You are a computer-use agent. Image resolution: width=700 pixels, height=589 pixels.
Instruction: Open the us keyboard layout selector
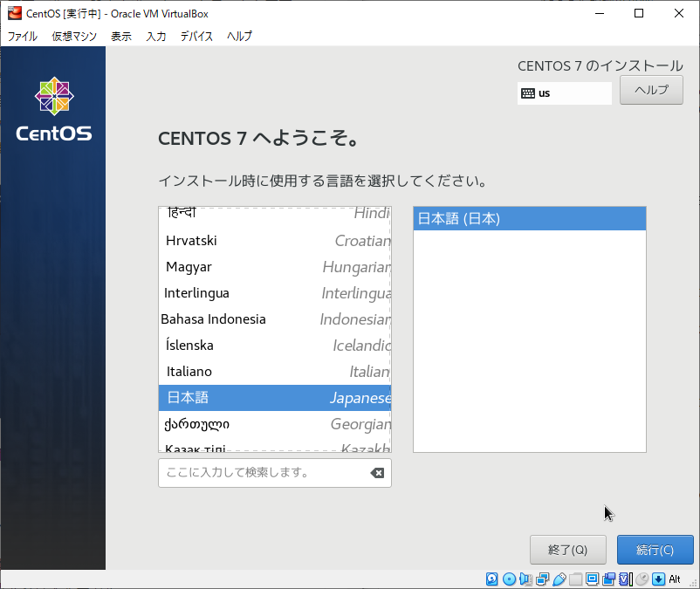click(x=564, y=93)
